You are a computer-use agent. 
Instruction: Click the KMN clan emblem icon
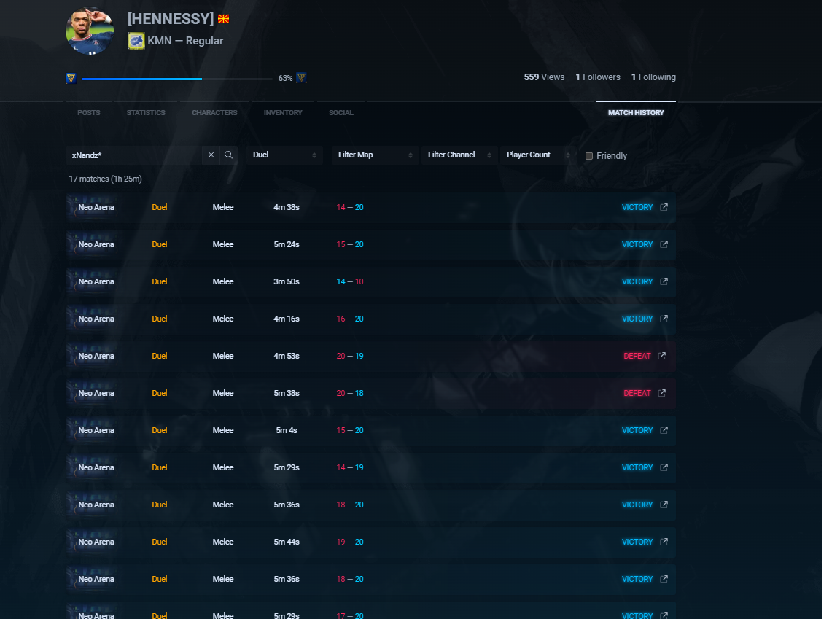point(136,41)
